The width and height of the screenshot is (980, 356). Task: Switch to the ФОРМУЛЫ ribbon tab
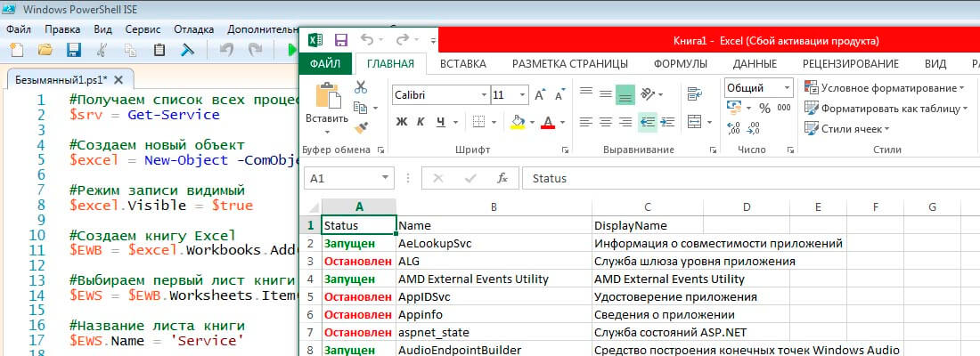681,64
